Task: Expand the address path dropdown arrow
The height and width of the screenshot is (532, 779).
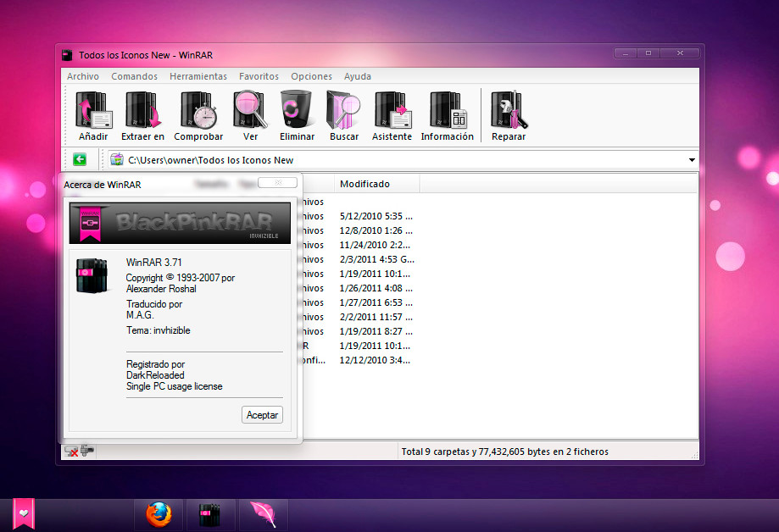Action: (x=692, y=160)
